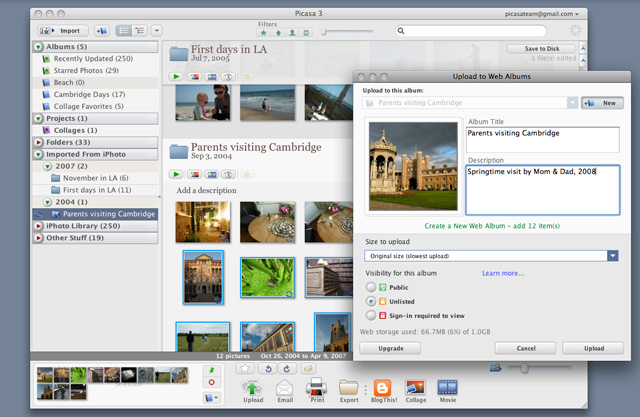
Task: Open the picasateam@gmail.com account menu
Action: click(x=541, y=14)
